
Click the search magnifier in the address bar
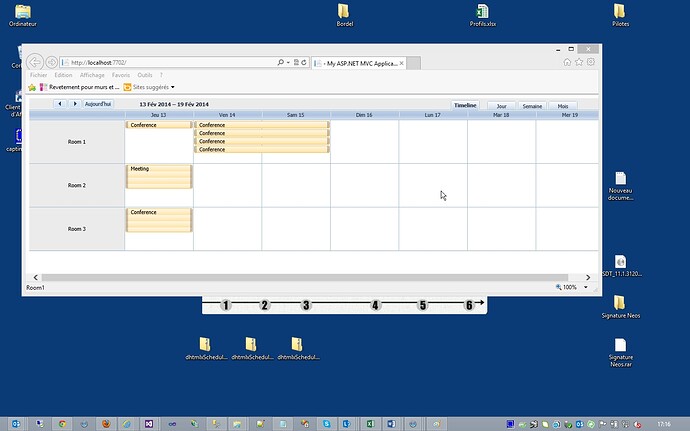point(280,63)
